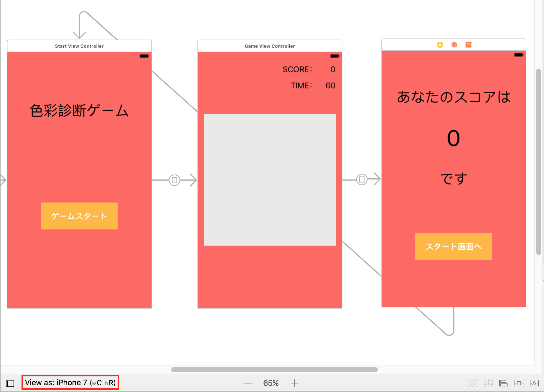Click the zoom in plus icon

[294, 383]
